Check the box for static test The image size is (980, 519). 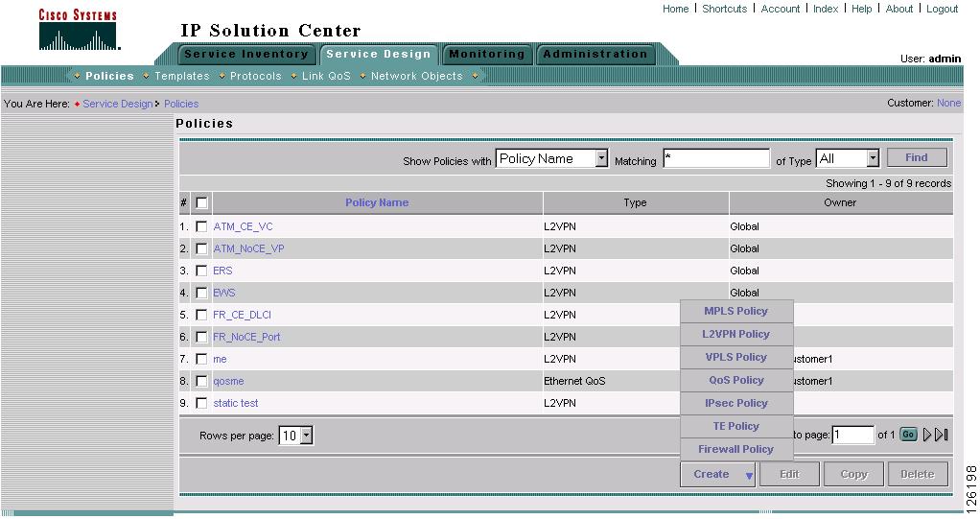tap(201, 403)
